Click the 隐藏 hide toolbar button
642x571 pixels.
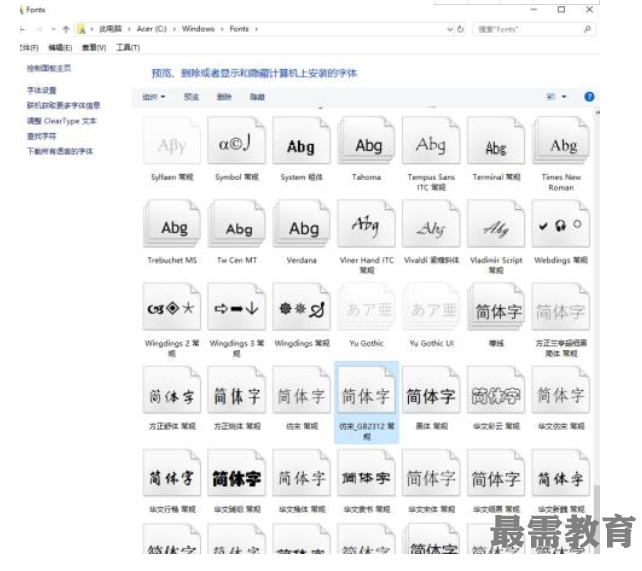257,97
